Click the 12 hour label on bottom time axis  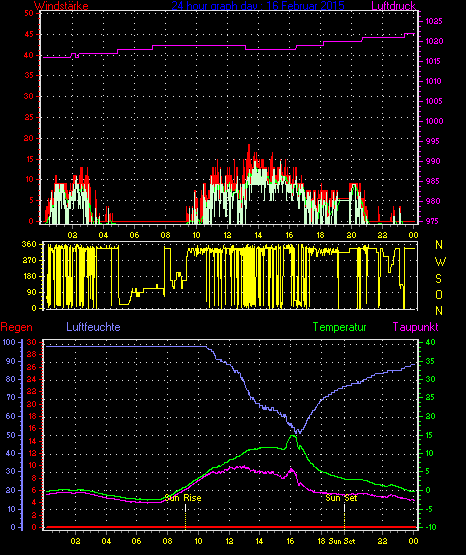[229, 541]
